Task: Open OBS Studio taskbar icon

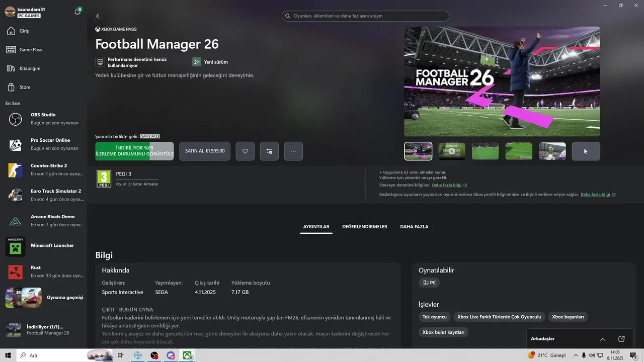Action: pyautogui.click(x=154, y=355)
